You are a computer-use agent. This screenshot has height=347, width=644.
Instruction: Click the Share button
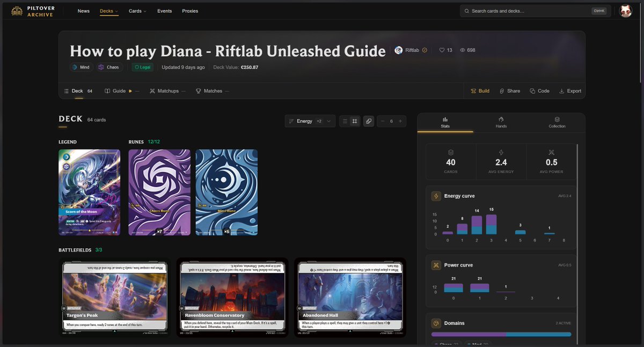pyautogui.click(x=510, y=91)
